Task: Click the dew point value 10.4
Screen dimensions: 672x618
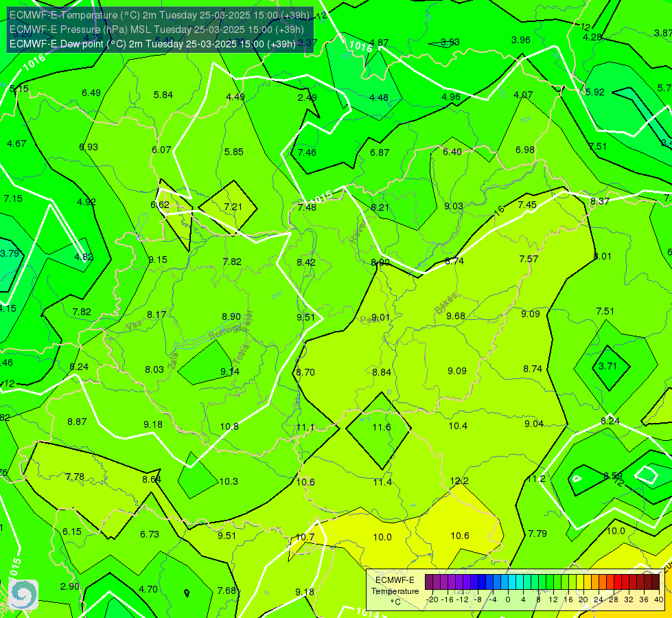Action: [x=458, y=426]
